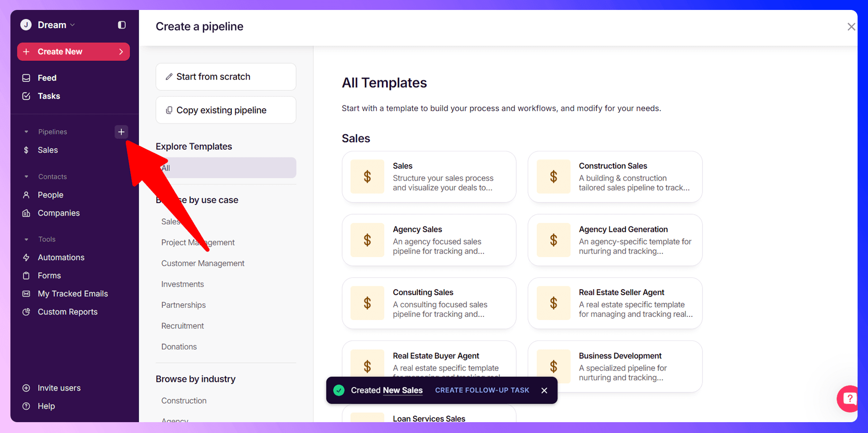Open Help from the sidebar
868x433 pixels.
pos(46,406)
